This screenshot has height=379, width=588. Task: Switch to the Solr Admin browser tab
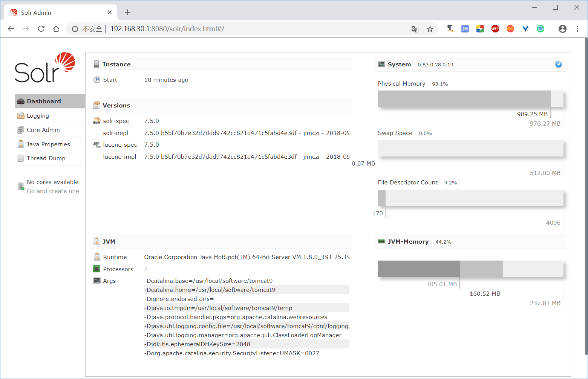(x=60, y=12)
